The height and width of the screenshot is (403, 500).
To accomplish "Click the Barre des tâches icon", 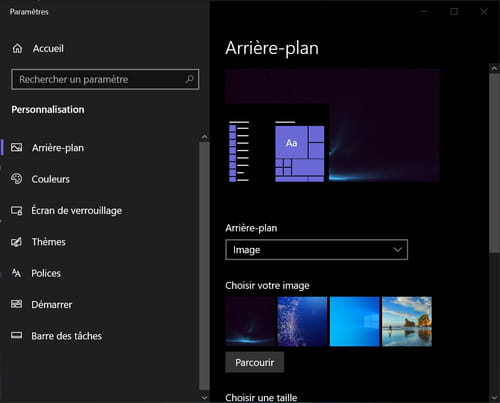I will point(16,335).
